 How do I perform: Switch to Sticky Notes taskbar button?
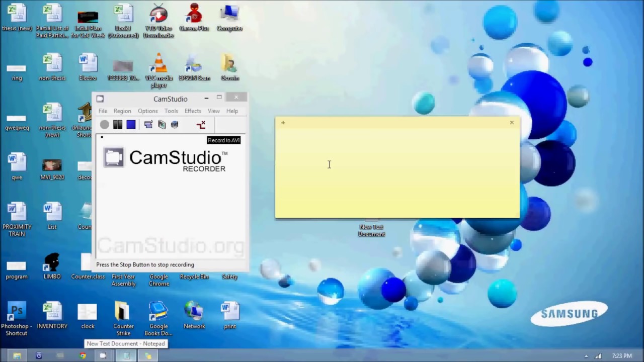(148, 355)
